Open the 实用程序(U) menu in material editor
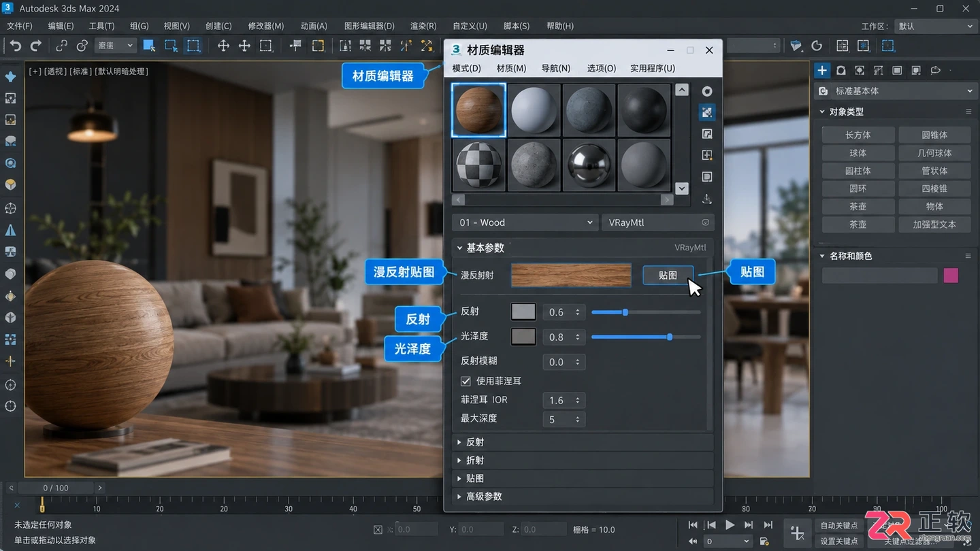The width and height of the screenshot is (980, 551). point(652,68)
